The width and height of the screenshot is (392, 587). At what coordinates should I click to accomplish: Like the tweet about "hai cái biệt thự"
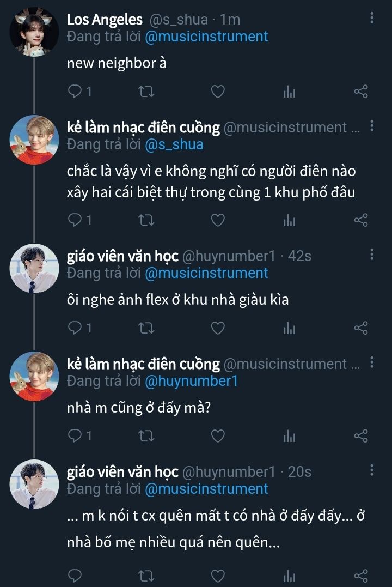click(218, 220)
